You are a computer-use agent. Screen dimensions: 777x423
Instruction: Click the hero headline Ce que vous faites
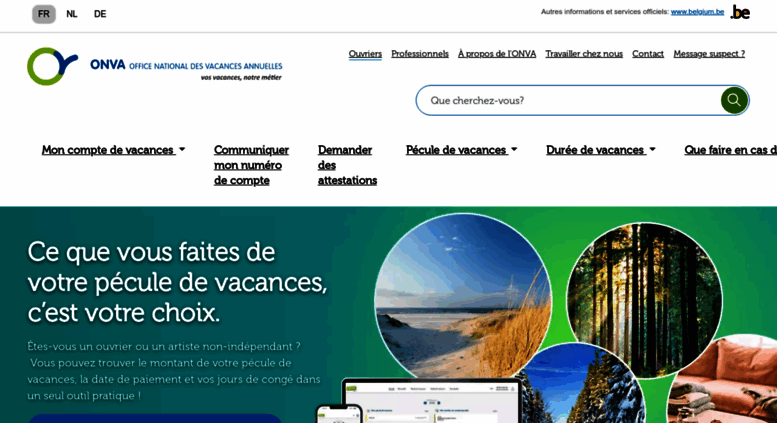click(x=177, y=282)
